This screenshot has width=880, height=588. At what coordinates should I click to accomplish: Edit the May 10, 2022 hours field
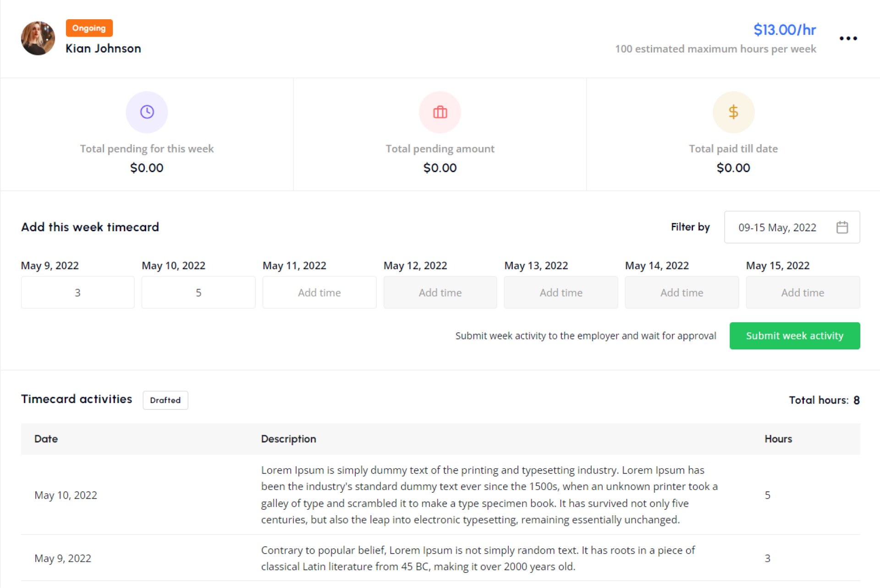[x=198, y=292]
